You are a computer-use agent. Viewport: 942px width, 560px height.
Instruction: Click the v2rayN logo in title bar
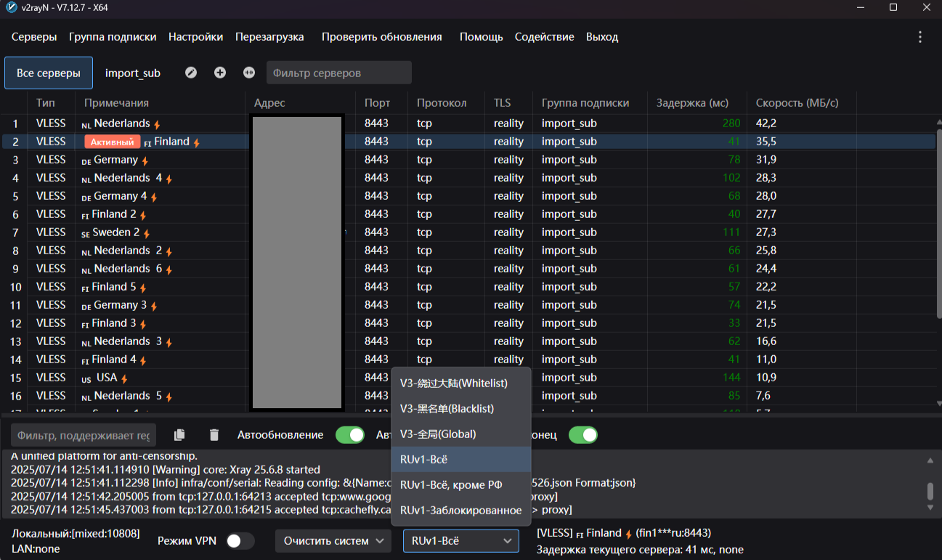pos(11,7)
